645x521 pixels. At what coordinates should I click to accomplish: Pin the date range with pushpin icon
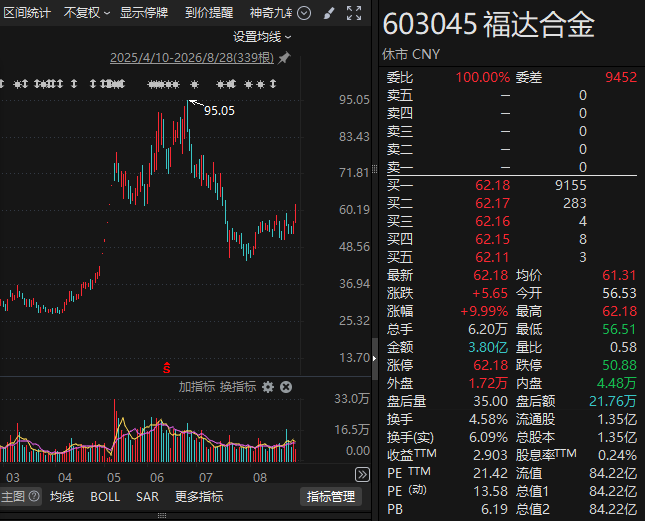coord(284,58)
